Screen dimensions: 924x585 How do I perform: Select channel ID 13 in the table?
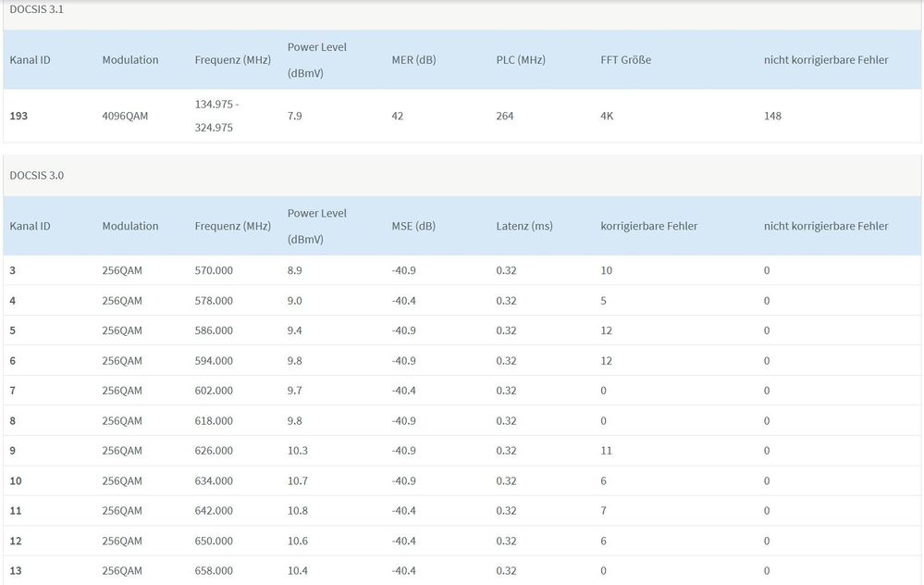pyautogui.click(x=15, y=571)
